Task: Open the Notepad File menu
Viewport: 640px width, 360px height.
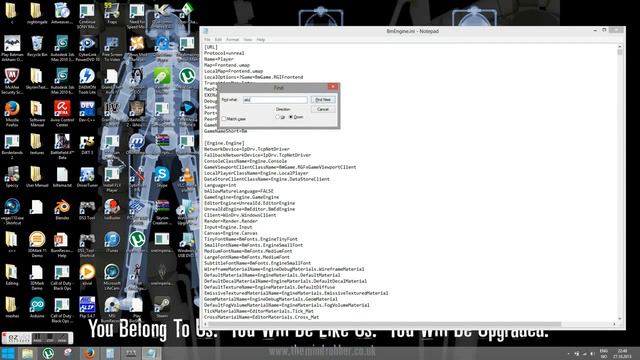Action: tap(207, 40)
